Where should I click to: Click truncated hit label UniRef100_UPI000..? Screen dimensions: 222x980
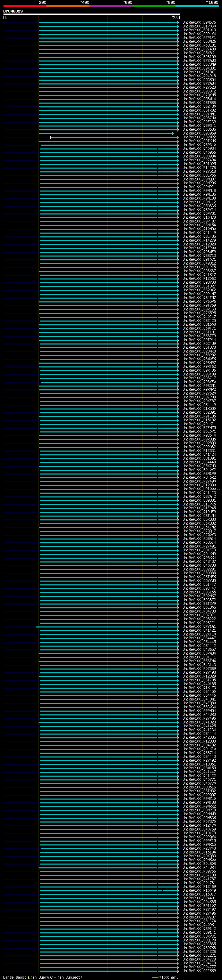[201, 489]
